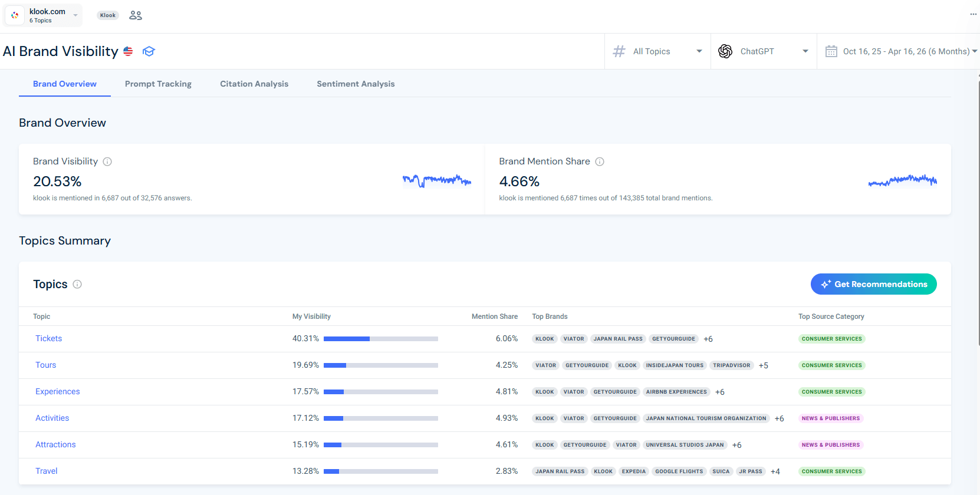980x495 pixels.
Task: Open the team members icon
Action: coord(136,15)
